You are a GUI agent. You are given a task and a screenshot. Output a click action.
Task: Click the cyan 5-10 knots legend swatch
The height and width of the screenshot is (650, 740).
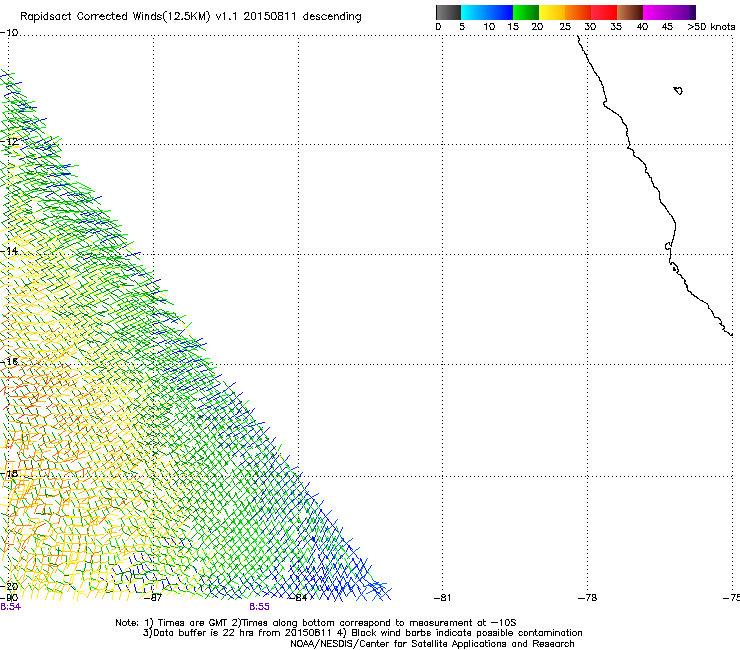474,12
